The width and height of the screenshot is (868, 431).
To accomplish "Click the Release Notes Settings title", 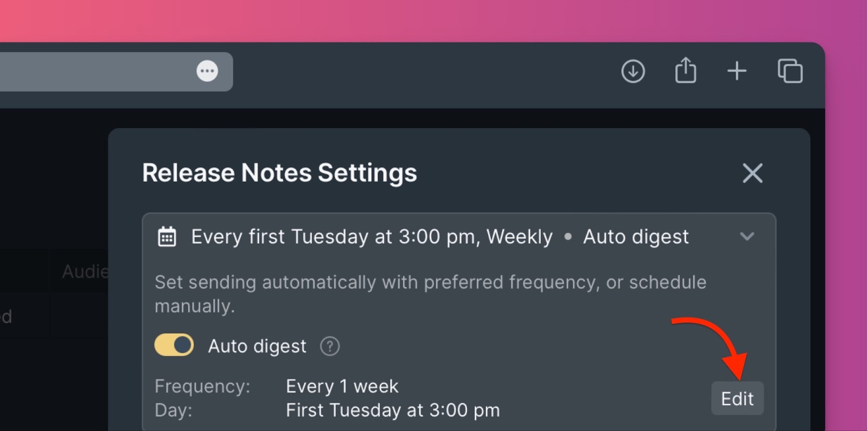I will pyautogui.click(x=279, y=173).
